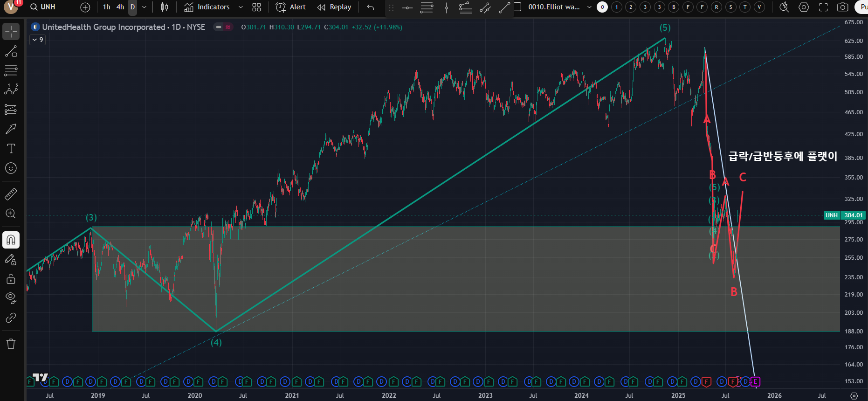Expand the timeframe interval dropdown
Image resolution: width=868 pixels, height=401 pixels.
coord(144,7)
